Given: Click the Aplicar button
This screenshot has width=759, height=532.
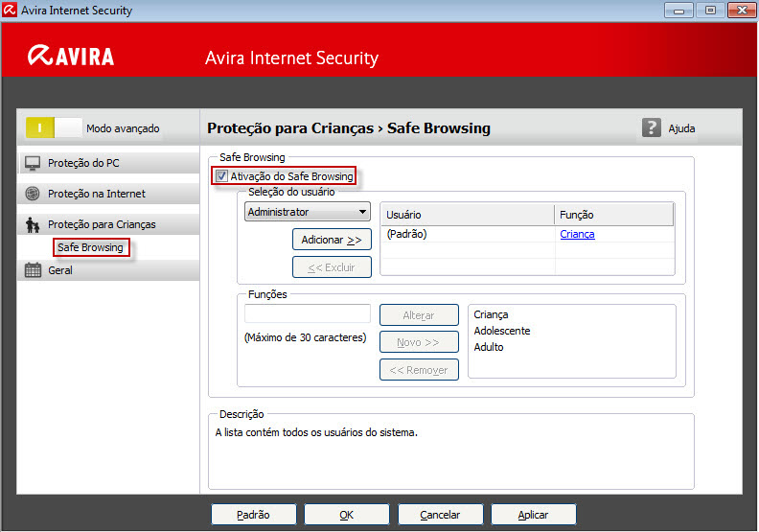Looking at the screenshot, I should pyautogui.click(x=534, y=515).
